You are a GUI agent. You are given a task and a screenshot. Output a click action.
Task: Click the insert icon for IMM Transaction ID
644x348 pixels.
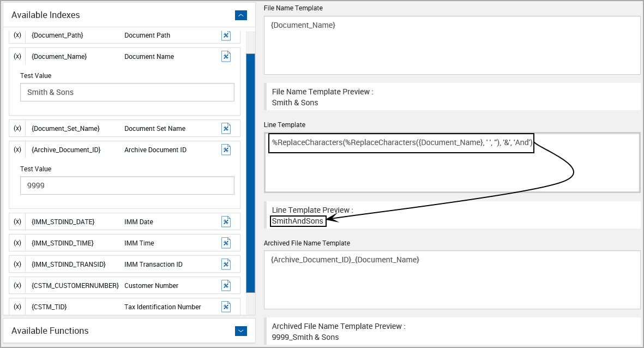pyautogui.click(x=226, y=264)
